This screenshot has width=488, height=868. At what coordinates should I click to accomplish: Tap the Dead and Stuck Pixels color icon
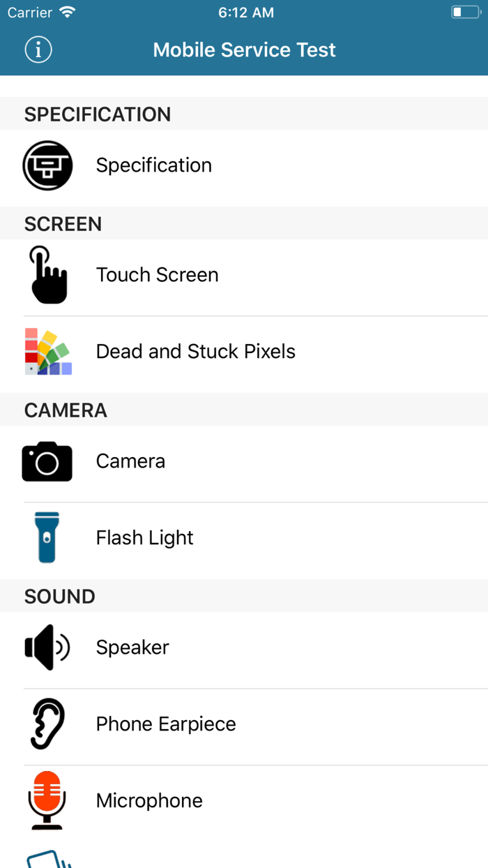click(47, 351)
